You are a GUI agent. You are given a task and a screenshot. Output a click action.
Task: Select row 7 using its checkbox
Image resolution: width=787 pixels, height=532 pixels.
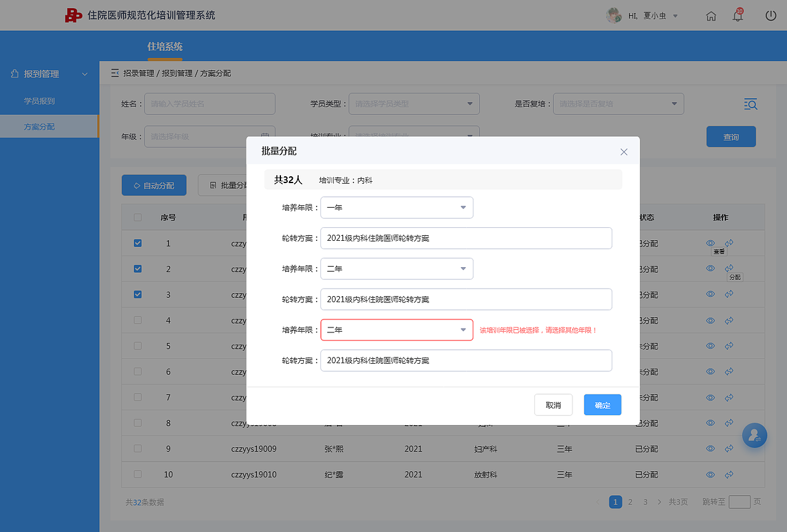coord(138,397)
